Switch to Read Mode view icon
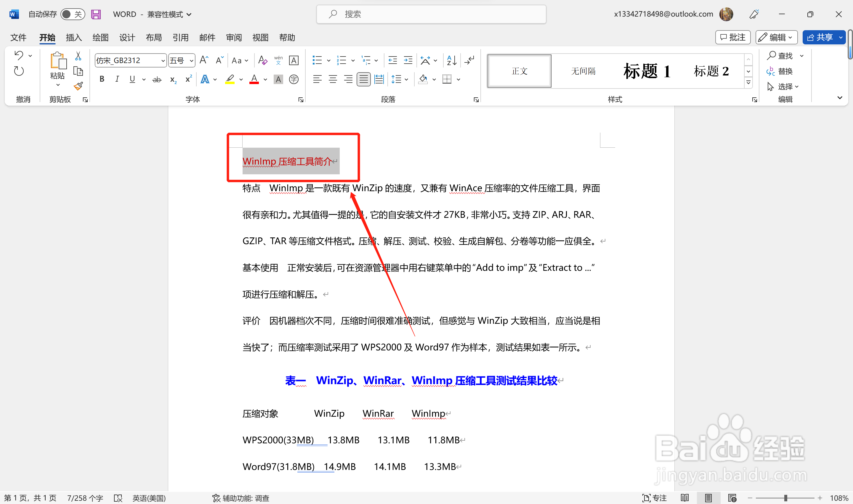This screenshot has height=504, width=853. [x=685, y=498]
